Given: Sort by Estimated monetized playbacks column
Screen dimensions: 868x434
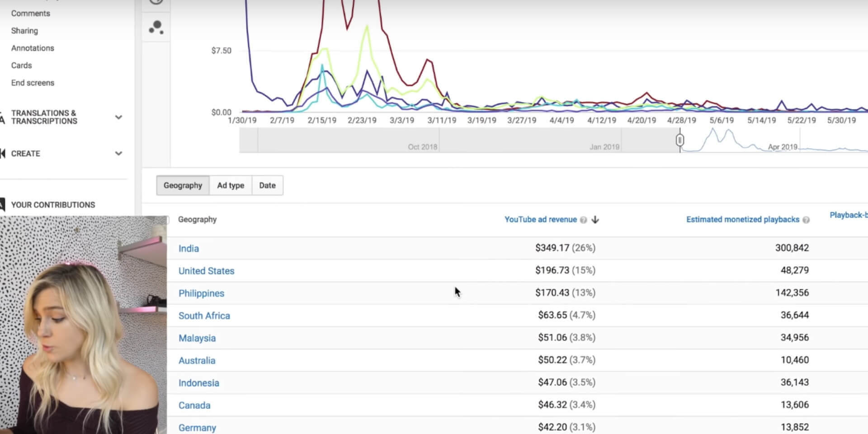Looking at the screenshot, I should (742, 220).
